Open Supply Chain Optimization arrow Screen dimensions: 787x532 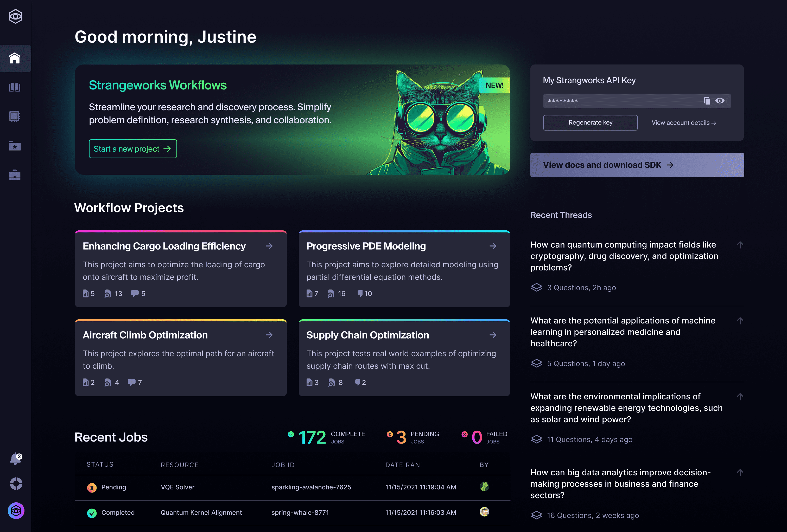pos(493,335)
